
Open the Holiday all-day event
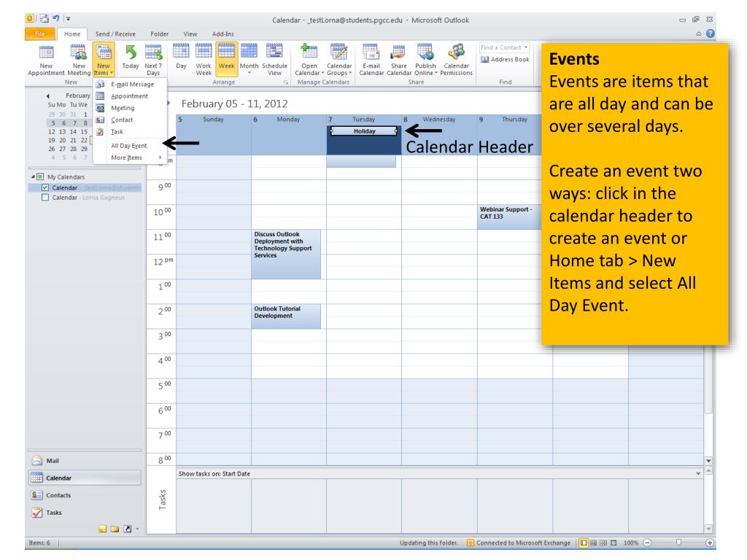coord(364,131)
